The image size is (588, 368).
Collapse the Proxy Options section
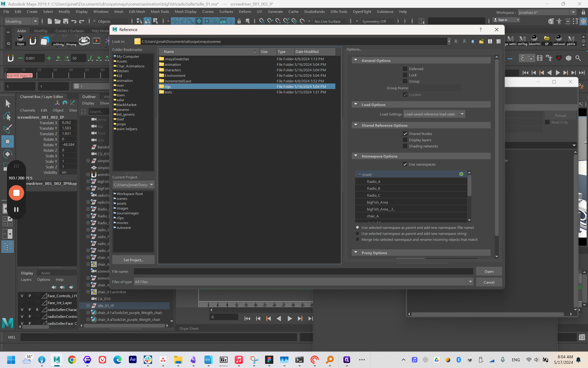356,253
